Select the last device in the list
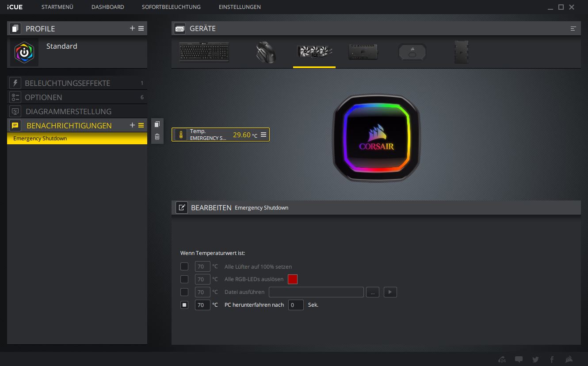 pyautogui.click(x=461, y=52)
